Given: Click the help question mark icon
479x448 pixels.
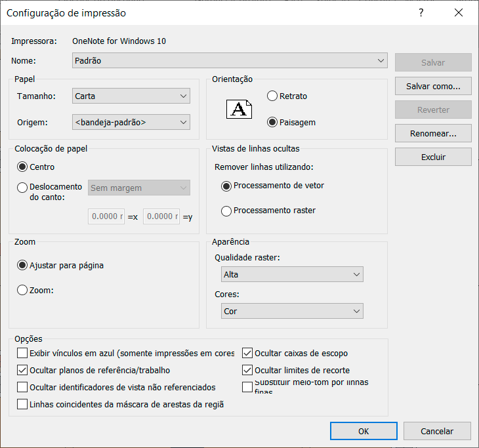Looking at the screenshot, I should pos(421,13).
